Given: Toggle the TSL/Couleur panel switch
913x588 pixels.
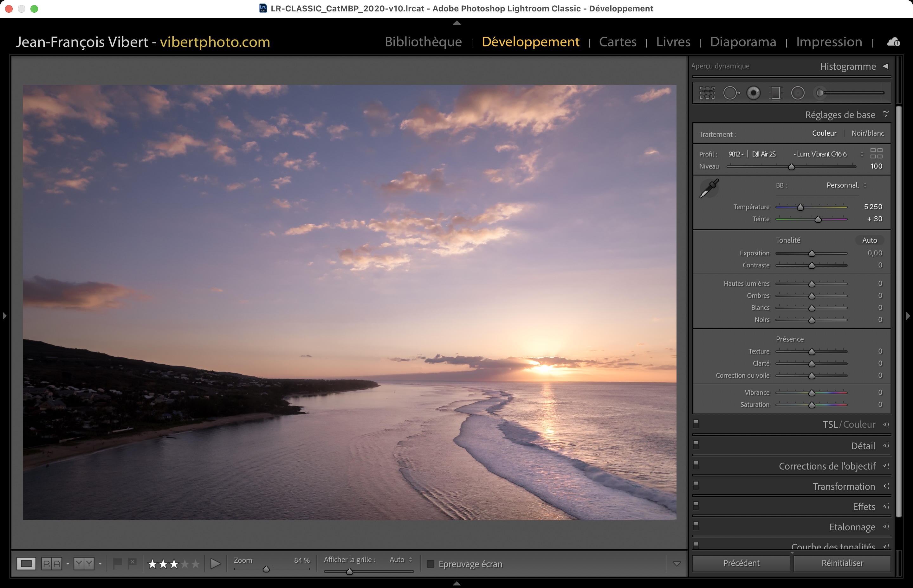Looking at the screenshot, I should coord(696,424).
